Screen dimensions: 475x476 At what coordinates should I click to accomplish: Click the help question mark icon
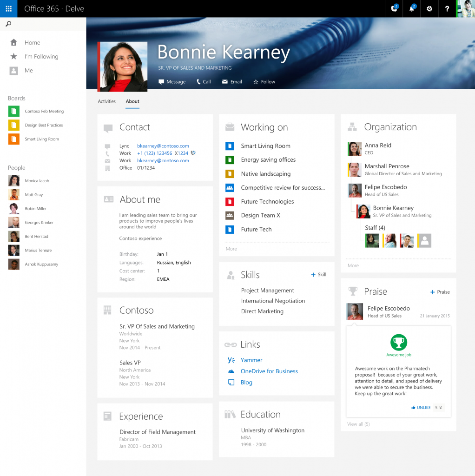[x=447, y=8]
